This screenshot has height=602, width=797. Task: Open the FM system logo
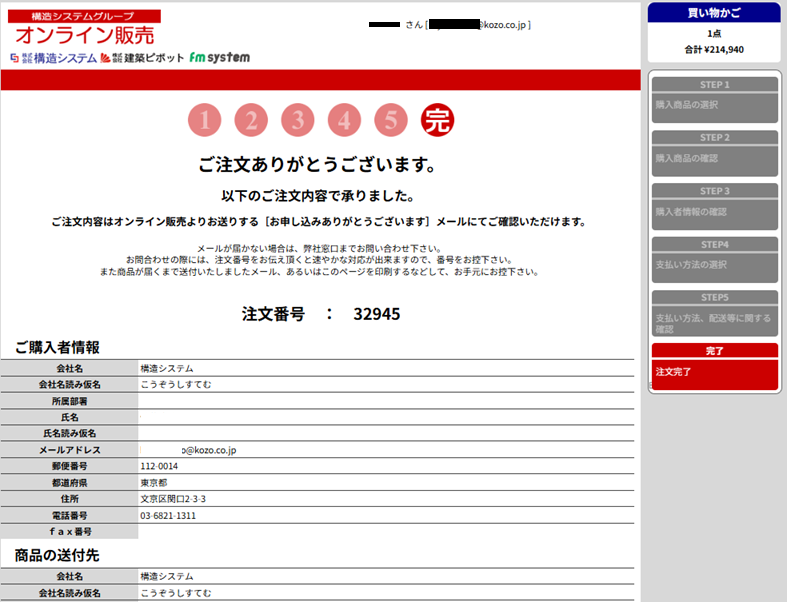(x=219, y=58)
